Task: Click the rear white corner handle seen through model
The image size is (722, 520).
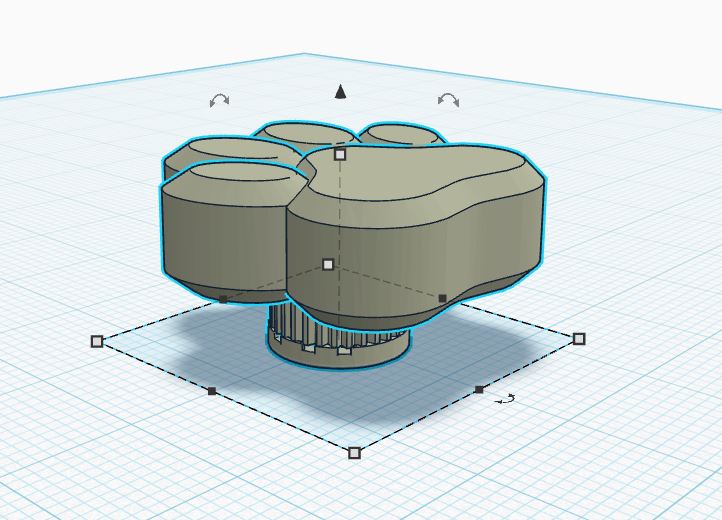Action: [328, 264]
